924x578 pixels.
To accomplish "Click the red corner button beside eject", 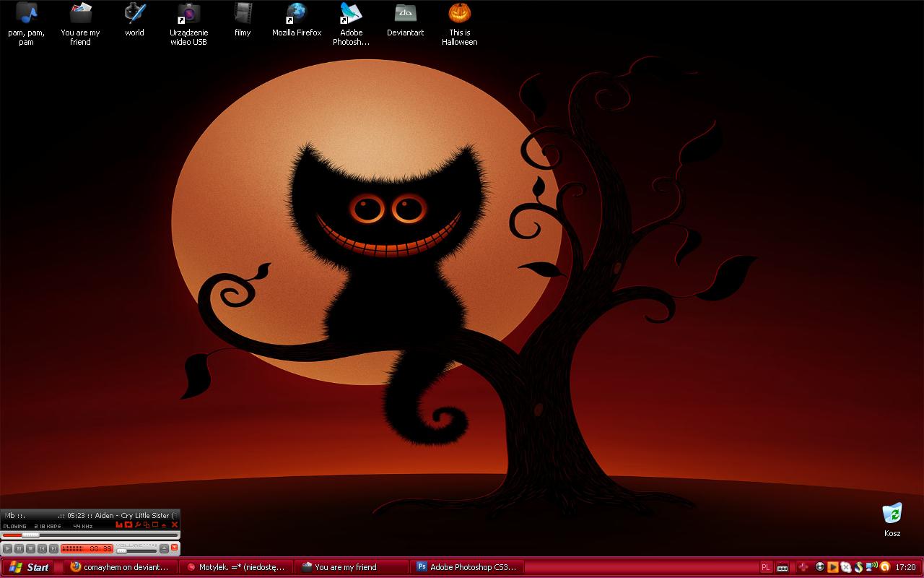I will tap(174, 548).
